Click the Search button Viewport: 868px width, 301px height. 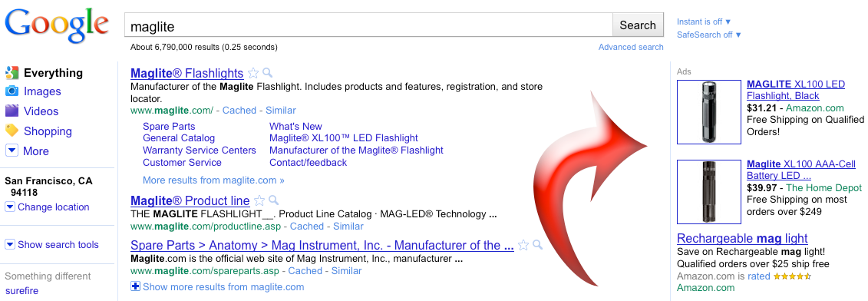point(638,25)
